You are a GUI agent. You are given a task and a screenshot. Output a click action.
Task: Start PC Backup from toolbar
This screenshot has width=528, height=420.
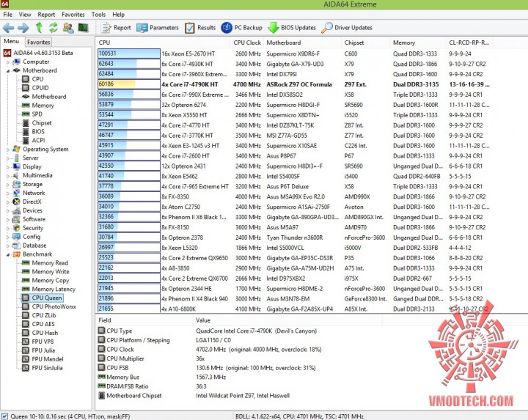(x=241, y=28)
